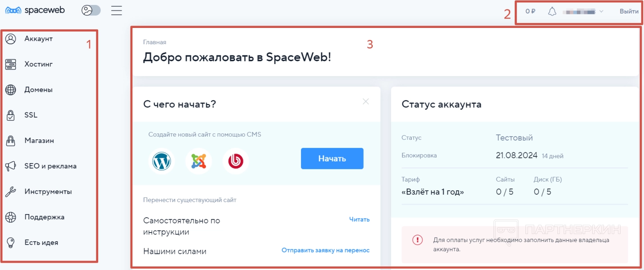644x270 pixels.
Task: Click the Статус аккаунта heading
Action: tap(441, 105)
